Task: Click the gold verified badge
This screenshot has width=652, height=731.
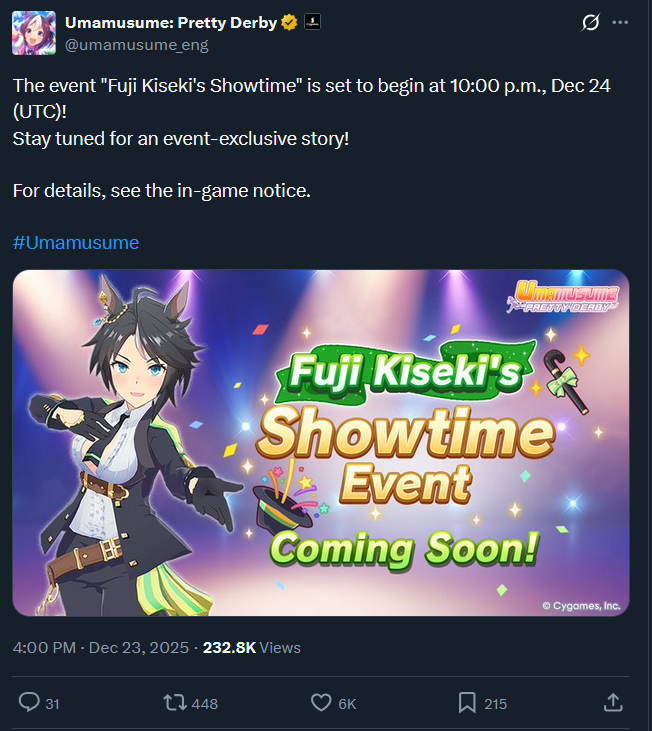Action: 289,22
